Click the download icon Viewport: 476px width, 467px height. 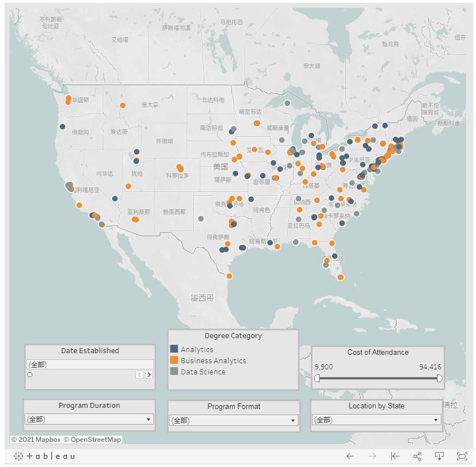click(440, 456)
